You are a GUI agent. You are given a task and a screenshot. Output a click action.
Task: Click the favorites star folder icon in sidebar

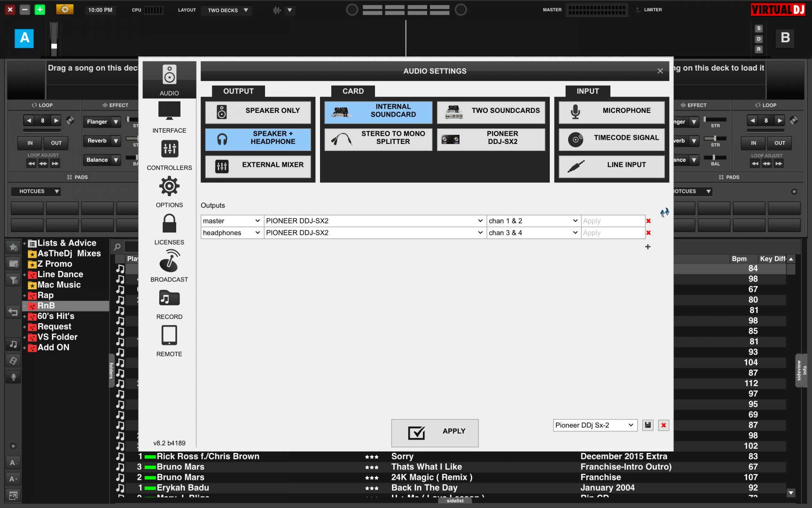[x=13, y=247]
